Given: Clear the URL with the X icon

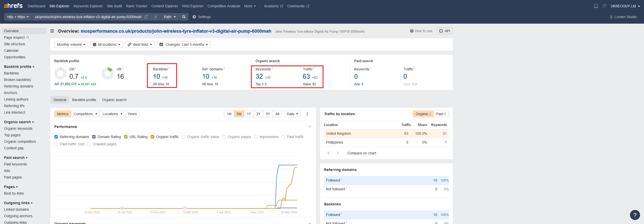Looking at the screenshot, I should 156,17.
